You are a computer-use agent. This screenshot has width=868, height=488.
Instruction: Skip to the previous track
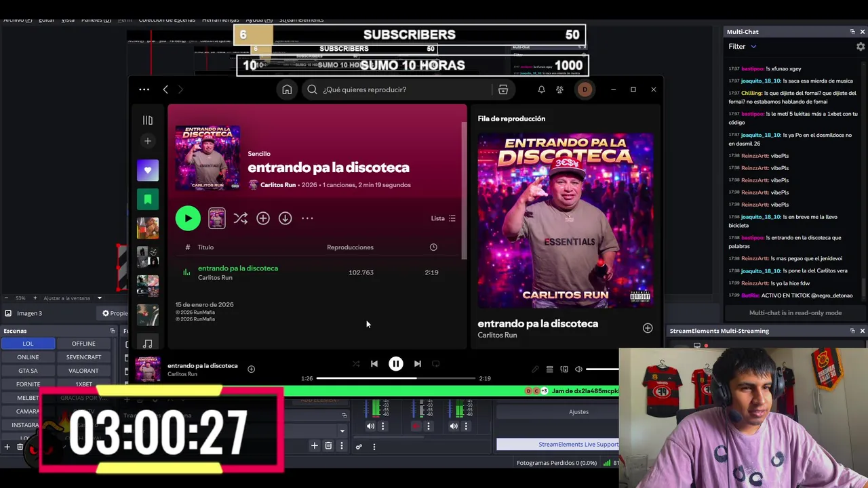tap(374, 364)
